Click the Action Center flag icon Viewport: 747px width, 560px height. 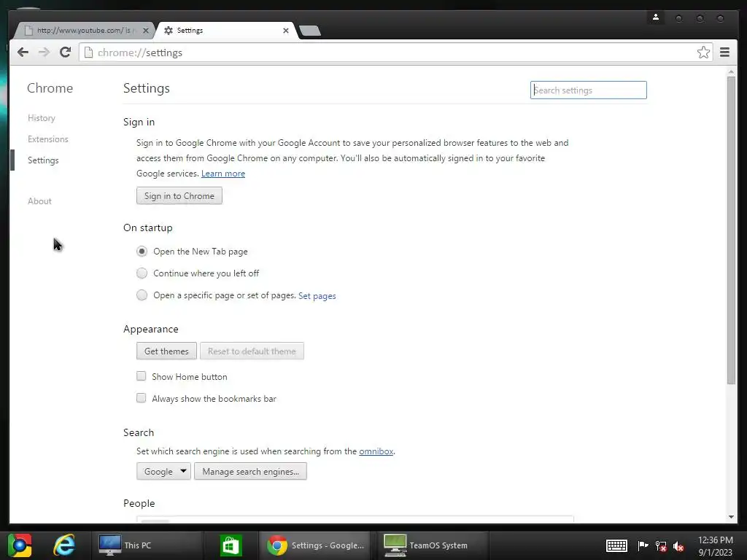pos(643,545)
